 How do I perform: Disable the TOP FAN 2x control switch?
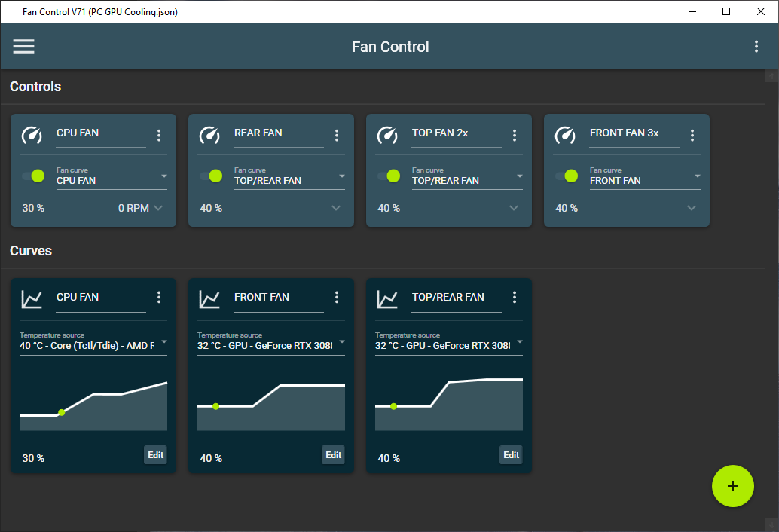(x=389, y=176)
